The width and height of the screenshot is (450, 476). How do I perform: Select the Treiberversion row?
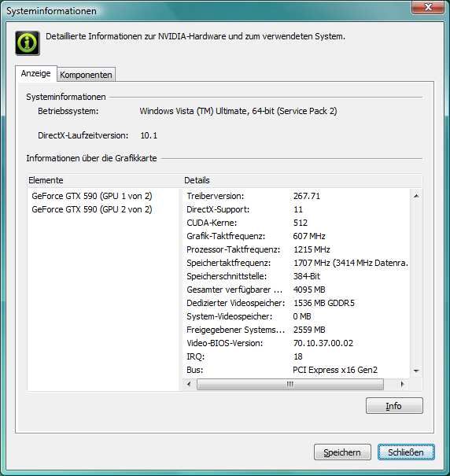297,196
